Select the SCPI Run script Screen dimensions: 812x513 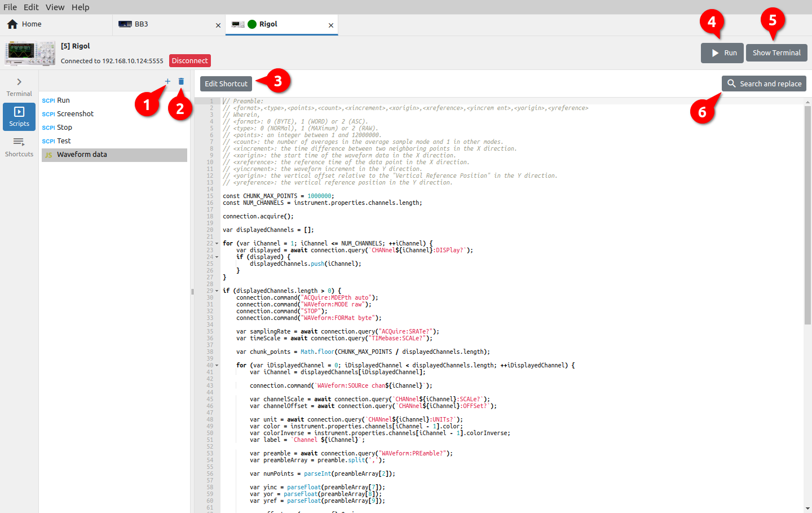click(114, 100)
